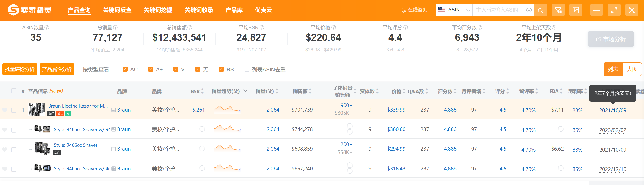Expand the 销量趋势(父) dropdown chevron
The height and width of the screenshot is (185, 644).
click(245, 90)
